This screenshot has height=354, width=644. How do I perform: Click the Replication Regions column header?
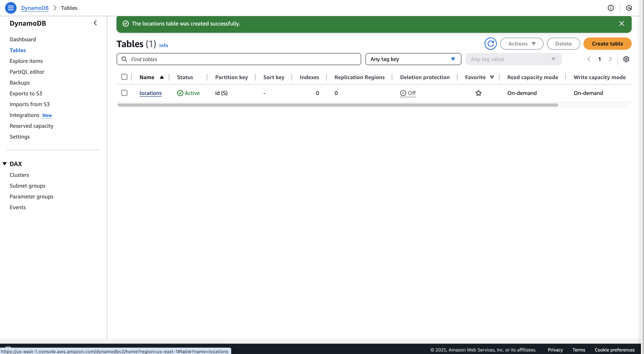pos(359,77)
